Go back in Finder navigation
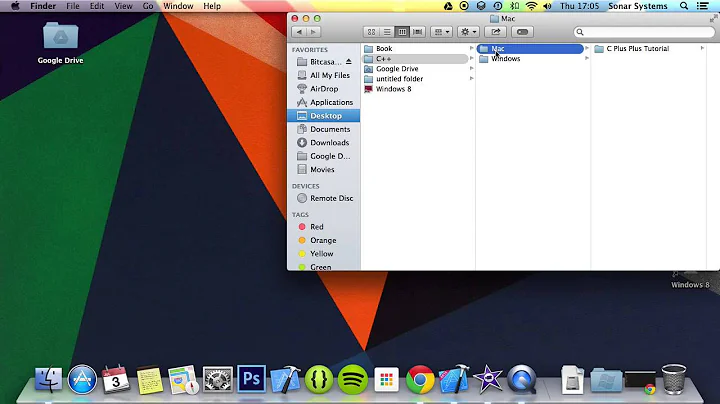This screenshot has height=404, width=720. pos(299,32)
